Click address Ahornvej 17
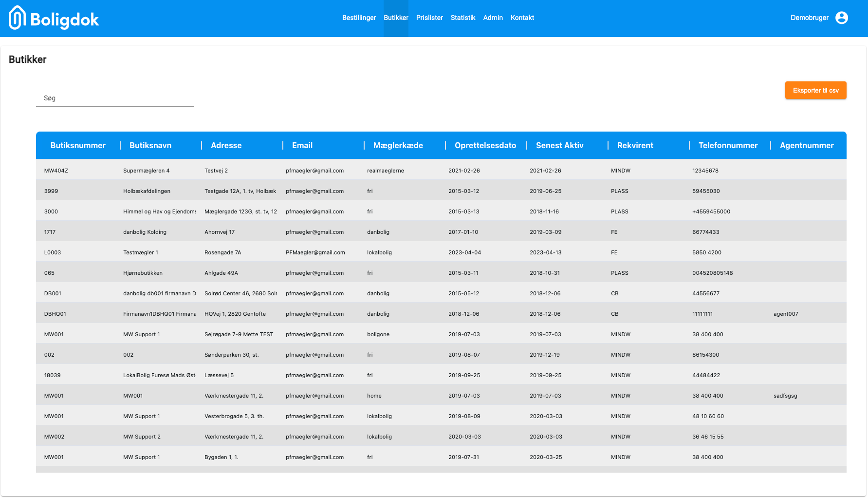Screen dimensions: 868x498 220,232
